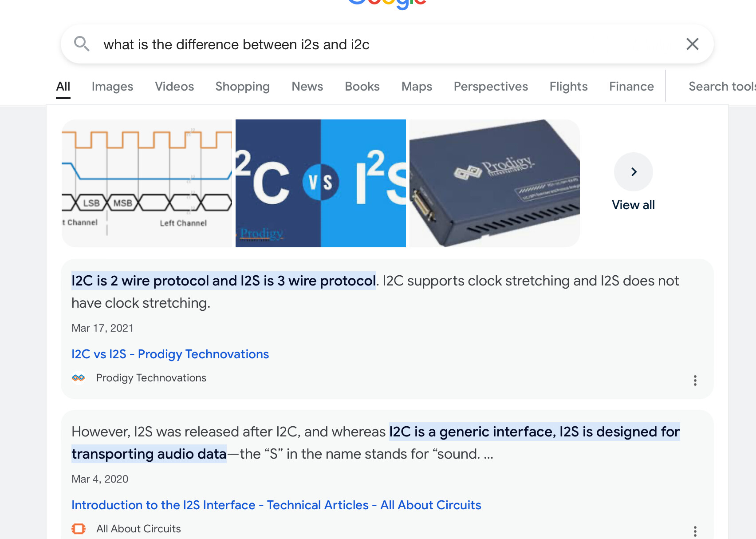
Task: Click the All About Circuits favicon
Action: (79, 529)
